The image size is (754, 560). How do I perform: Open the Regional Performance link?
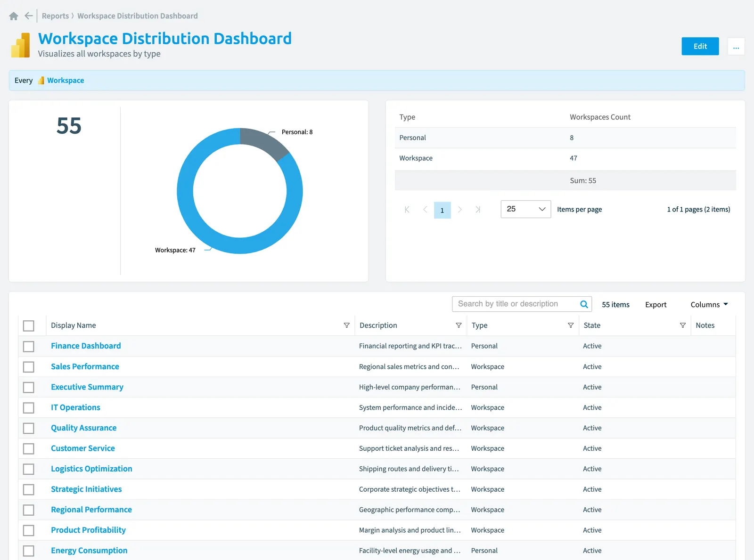91,510
